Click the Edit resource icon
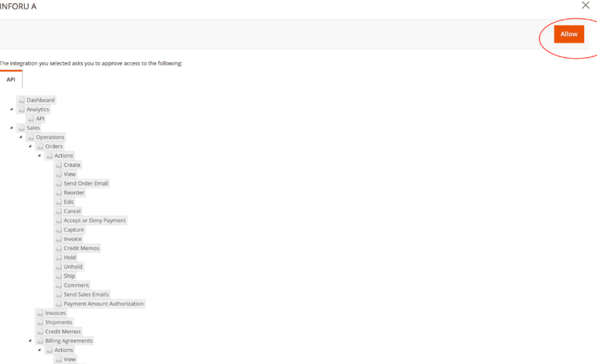597x364 pixels. (59, 202)
